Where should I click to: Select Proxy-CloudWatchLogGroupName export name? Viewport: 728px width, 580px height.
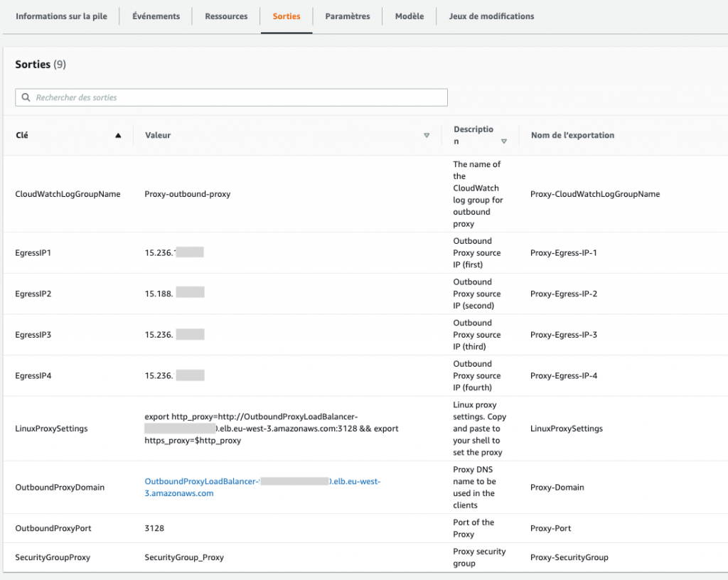pyautogui.click(x=595, y=194)
